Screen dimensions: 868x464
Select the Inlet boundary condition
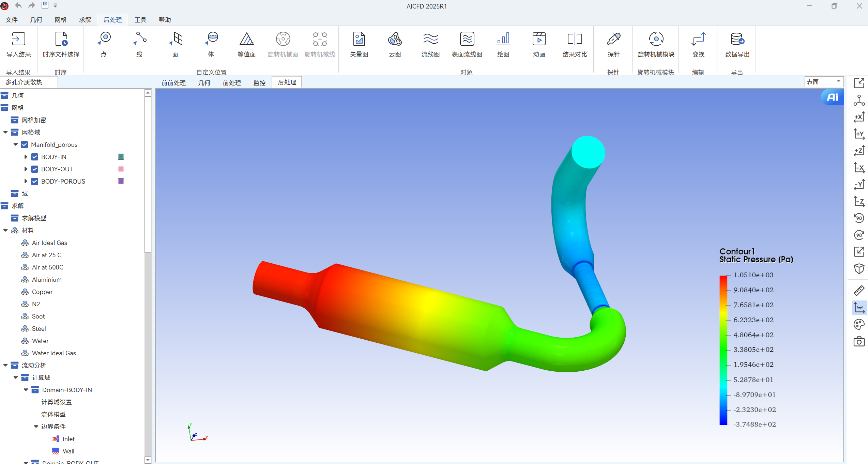click(x=68, y=439)
